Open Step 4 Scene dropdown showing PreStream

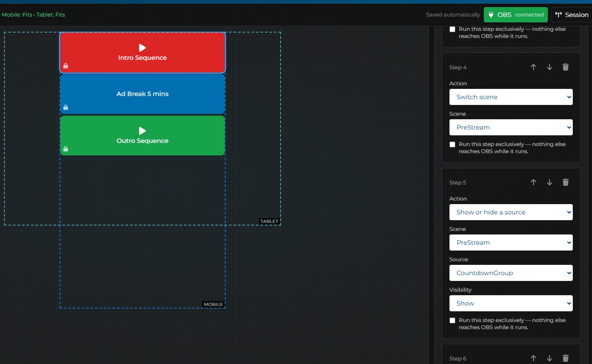point(511,127)
